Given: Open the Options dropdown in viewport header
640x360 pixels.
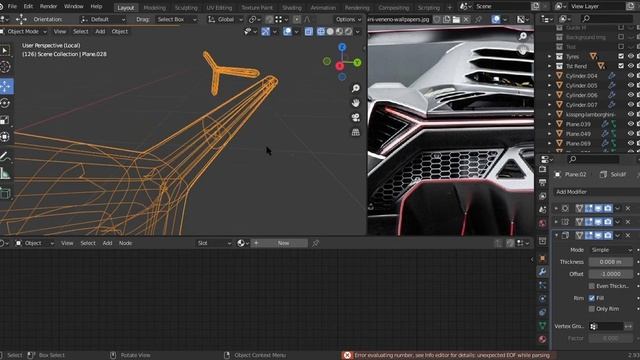Looking at the screenshot, I should (x=348, y=19).
